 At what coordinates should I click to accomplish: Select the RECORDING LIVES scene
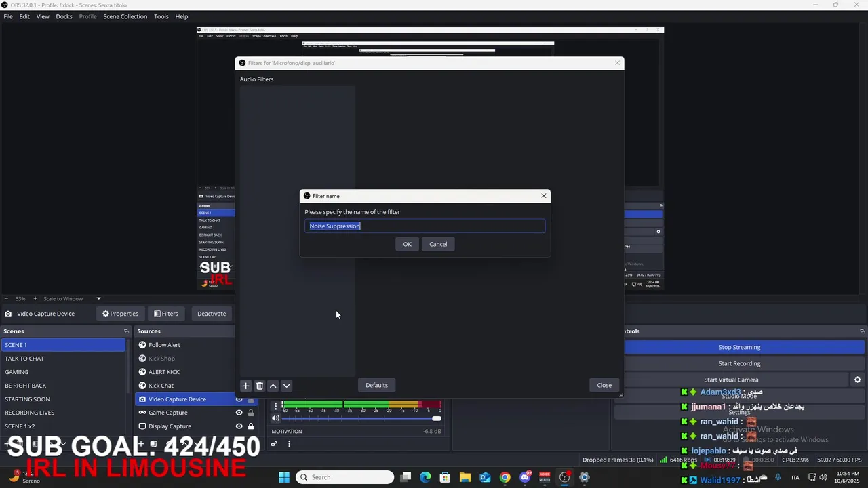click(x=63, y=413)
